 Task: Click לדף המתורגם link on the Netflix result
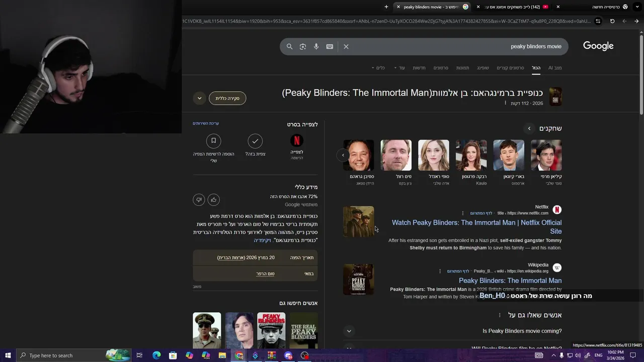[x=481, y=213]
